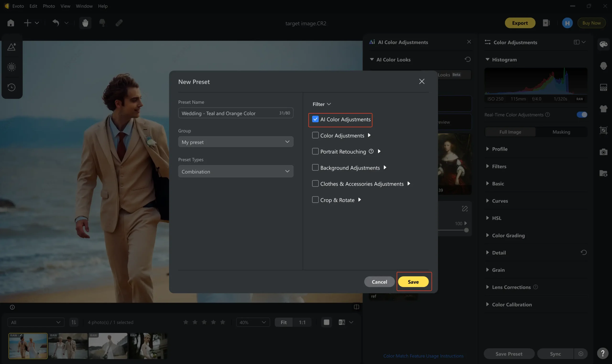
Task: Select the hand/pan tool
Action: pos(85,22)
